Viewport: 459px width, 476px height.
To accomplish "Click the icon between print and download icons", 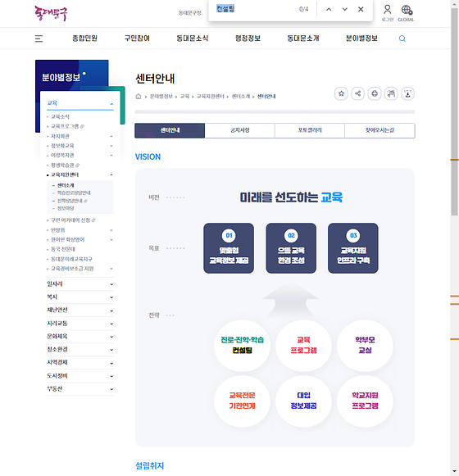I will click(x=391, y=93).
